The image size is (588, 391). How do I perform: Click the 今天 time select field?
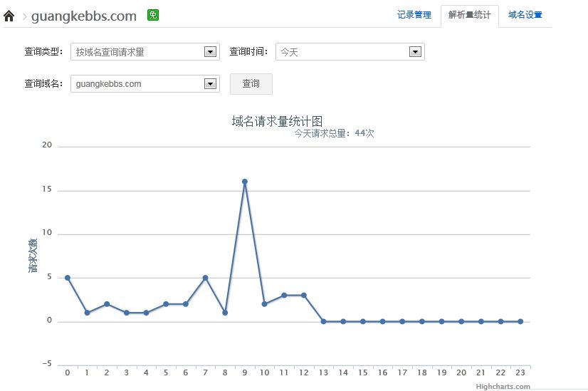[350, 52]
